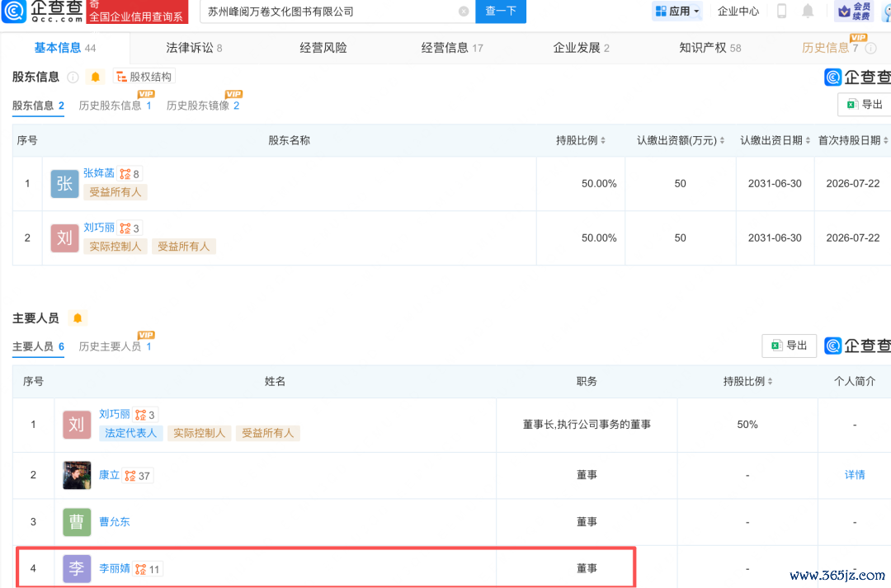Click 实际控制人 tag in shareholder row 2
Image resolution: width=891 pixels, height=588 pixels.
115,247
